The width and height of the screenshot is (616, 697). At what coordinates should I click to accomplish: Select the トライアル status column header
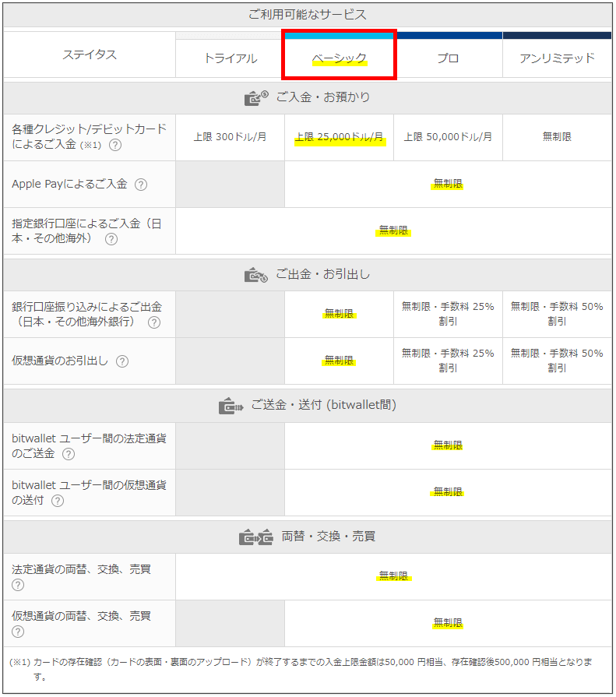[x=231, y=58]
